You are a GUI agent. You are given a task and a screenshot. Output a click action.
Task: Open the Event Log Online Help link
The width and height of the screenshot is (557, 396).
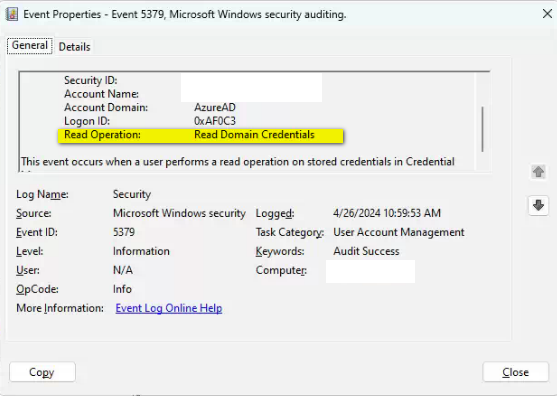(169, 308)
